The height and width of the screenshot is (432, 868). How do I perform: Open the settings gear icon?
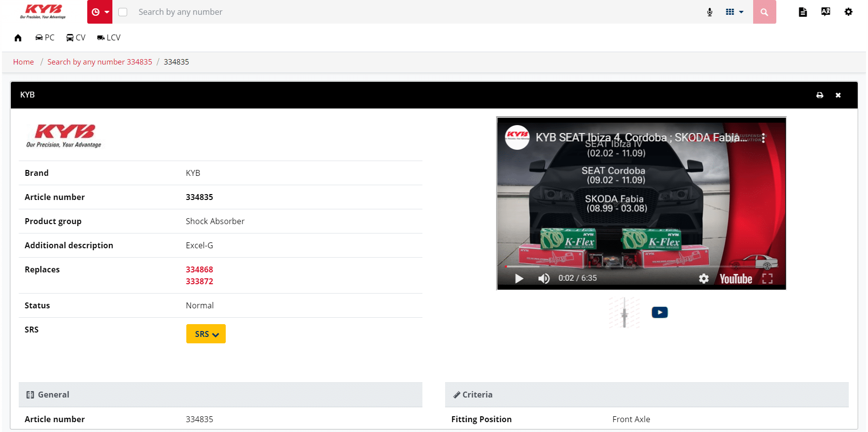pos(848,12)
